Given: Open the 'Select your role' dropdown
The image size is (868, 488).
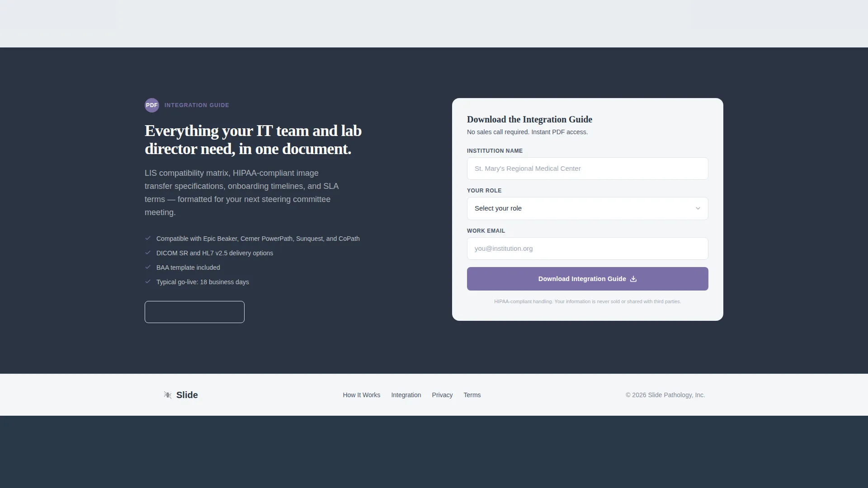Looking at the screenshot, I should click(x=587, y=208).
